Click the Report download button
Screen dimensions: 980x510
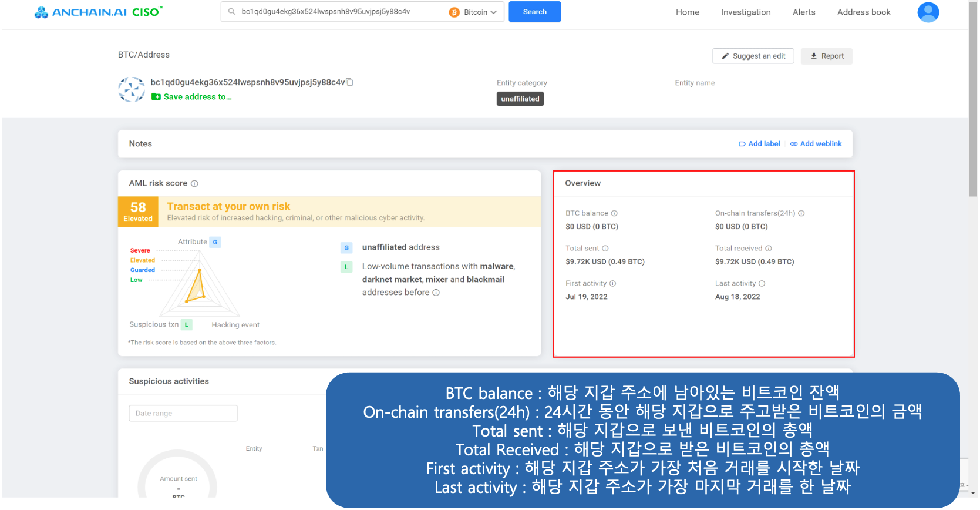point(826,56)
